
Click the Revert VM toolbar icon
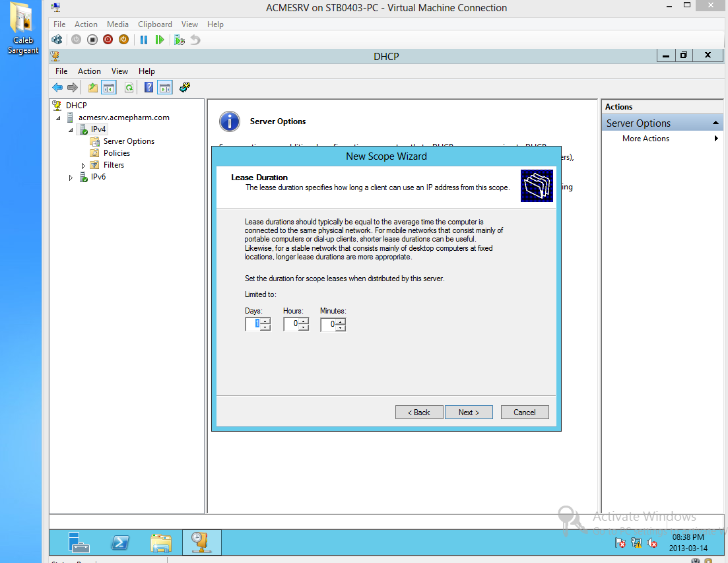click(195, 40)
